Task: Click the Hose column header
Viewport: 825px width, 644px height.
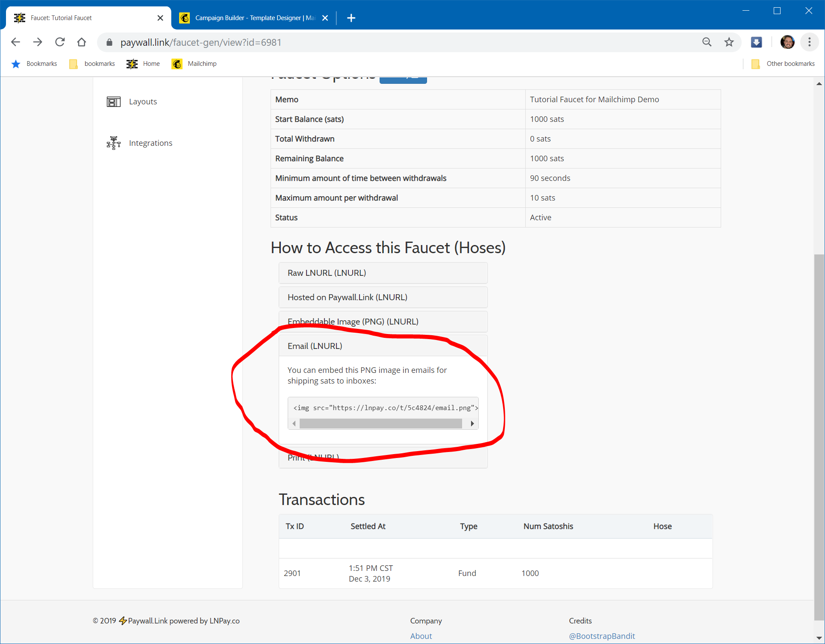Action: tap(663, 526)
